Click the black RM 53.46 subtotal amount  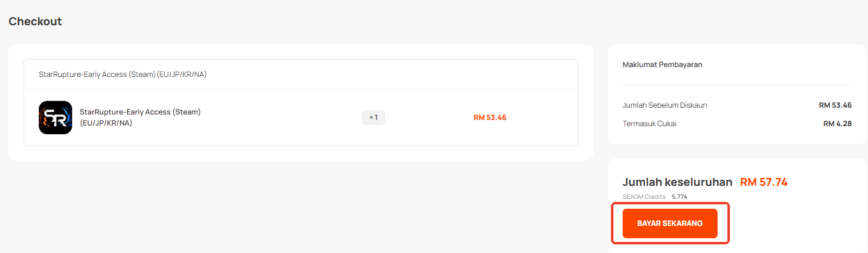(835, 105)
